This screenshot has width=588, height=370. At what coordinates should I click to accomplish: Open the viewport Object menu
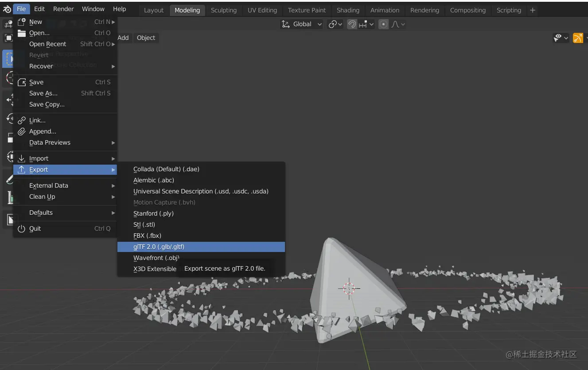[x=146, y=38]
